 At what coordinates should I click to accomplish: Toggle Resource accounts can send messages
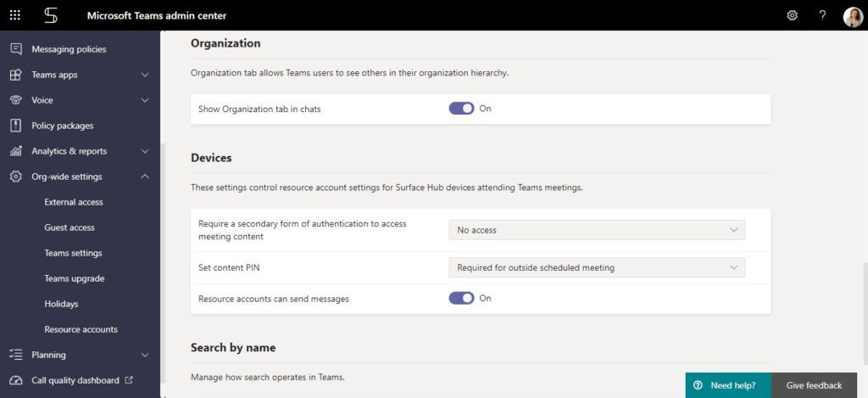461,298
